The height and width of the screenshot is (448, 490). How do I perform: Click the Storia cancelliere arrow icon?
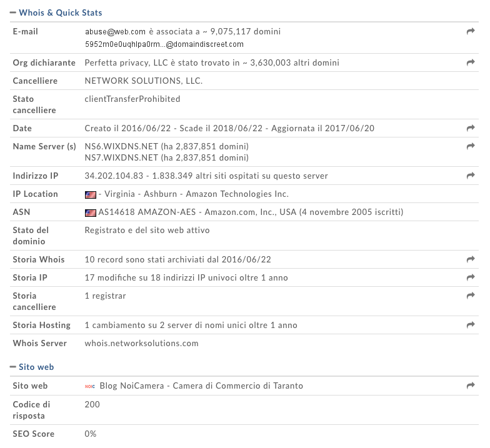click(471, 296)
